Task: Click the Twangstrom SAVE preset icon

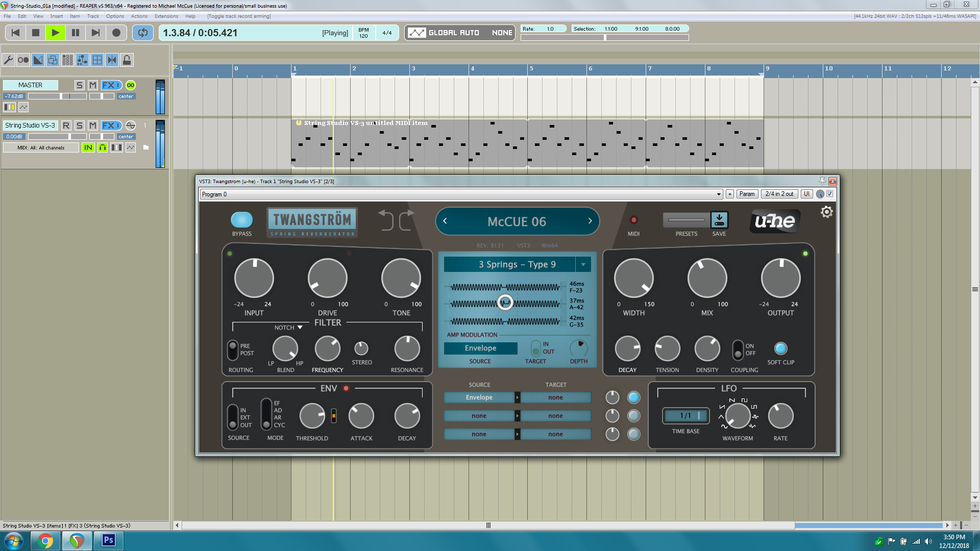Action: 719,220
